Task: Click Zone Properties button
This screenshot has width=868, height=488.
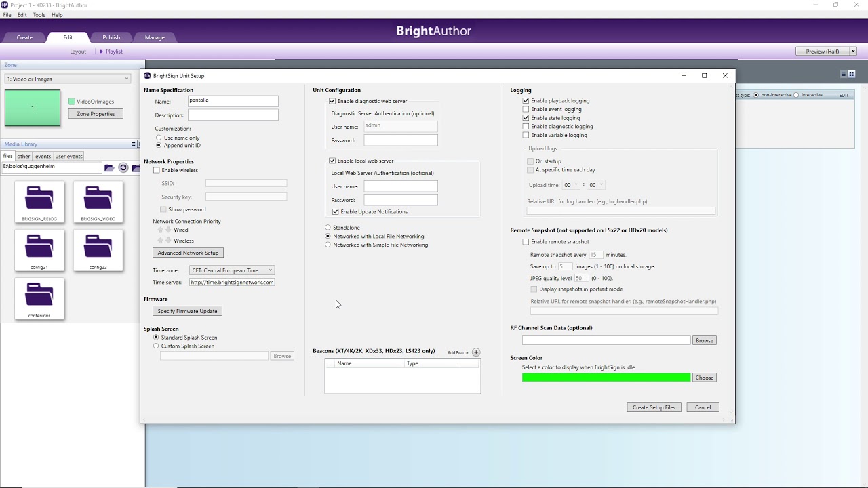Action: [96, 114]
